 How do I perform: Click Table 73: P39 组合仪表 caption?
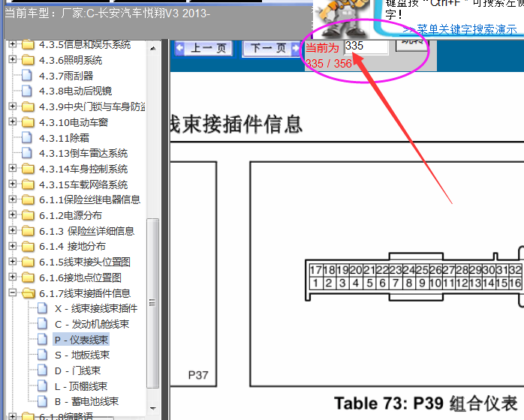426,403
